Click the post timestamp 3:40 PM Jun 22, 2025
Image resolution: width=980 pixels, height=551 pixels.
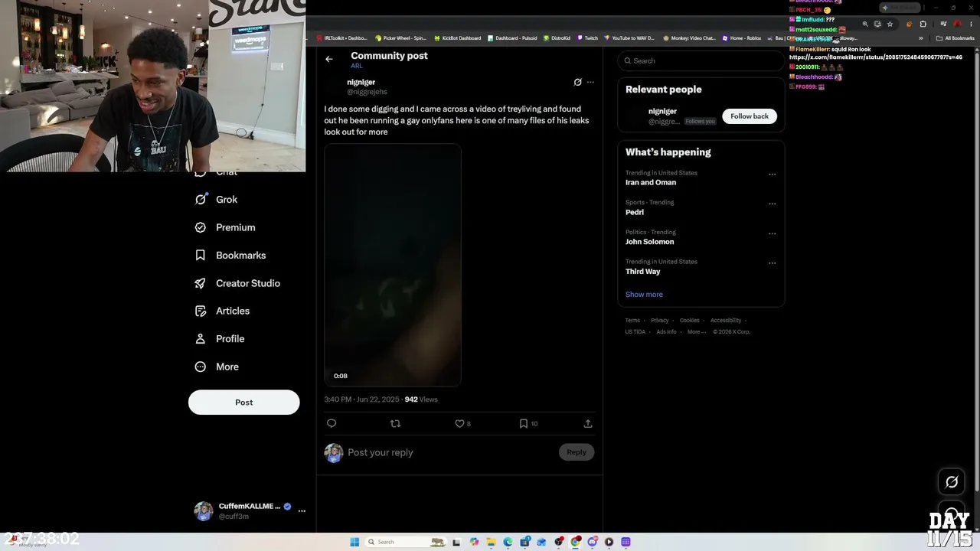[361, 399]
